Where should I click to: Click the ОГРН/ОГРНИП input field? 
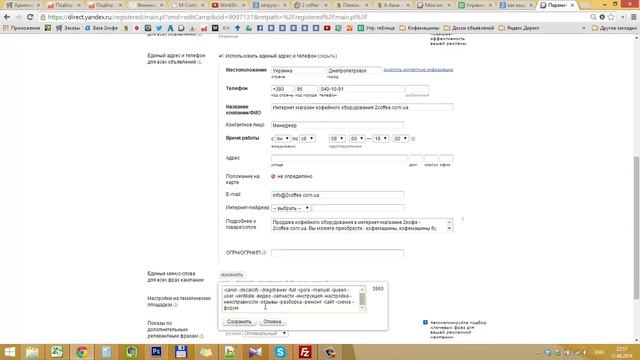click(x=337, y=253)
